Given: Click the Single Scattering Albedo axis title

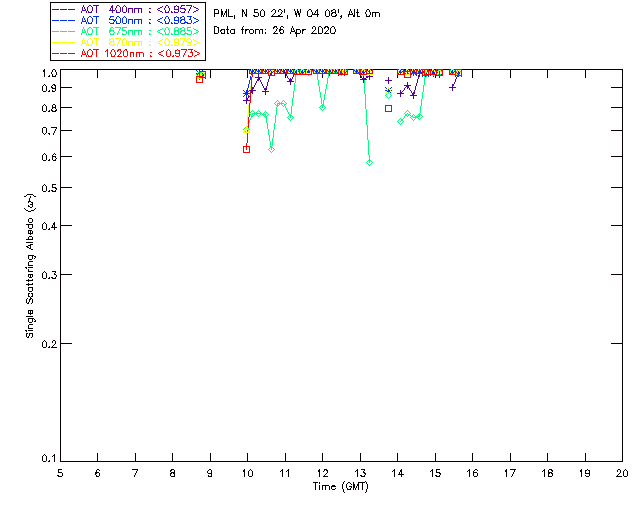Looking at the screenshot, I should [x=30, y=265].
